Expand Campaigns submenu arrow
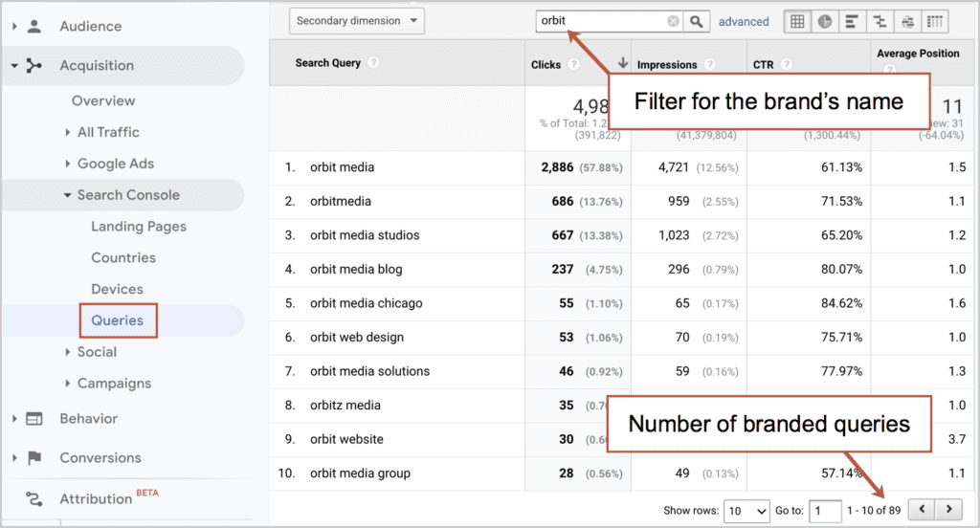This screenshot has width=980, height=528. (x=68, y=383)
